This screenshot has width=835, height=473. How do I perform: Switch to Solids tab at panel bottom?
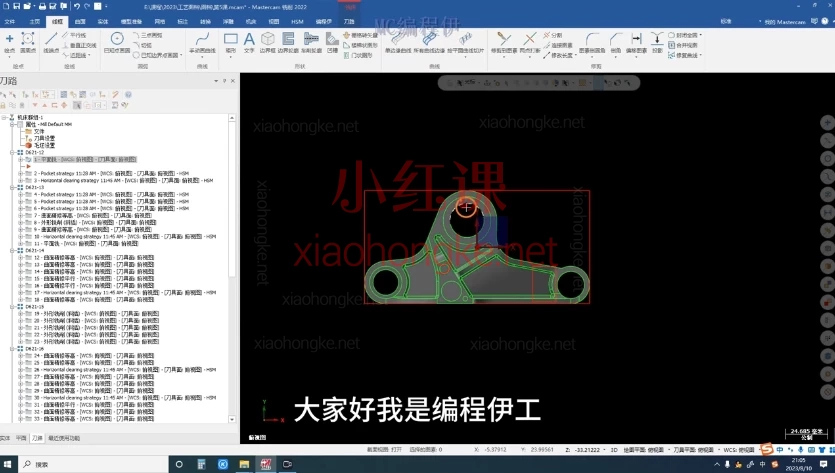point(5,438)
